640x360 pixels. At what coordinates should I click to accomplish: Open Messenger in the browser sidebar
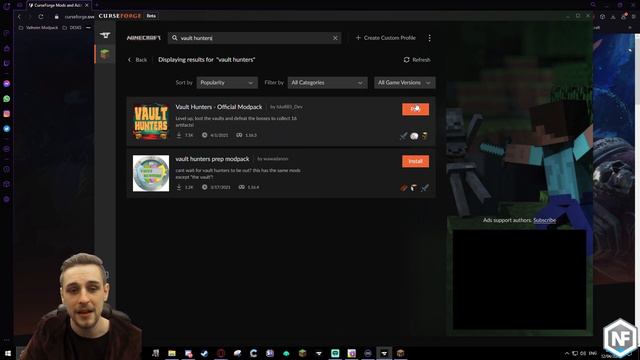[x=7, y=83]
